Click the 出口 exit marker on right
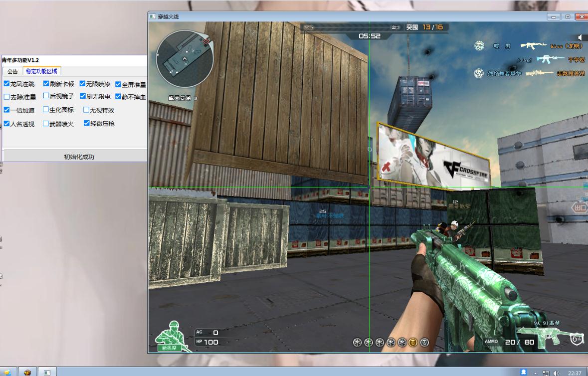Screen dimensions: 588x376 pyautogui.click(x=580, y=207)
